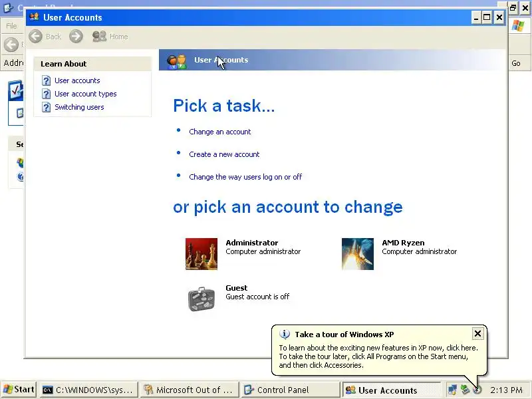The width and height of the screenshot is (532, 399).
Task: Click the Back arrow in Control Panel window
Action: [11, 45]
